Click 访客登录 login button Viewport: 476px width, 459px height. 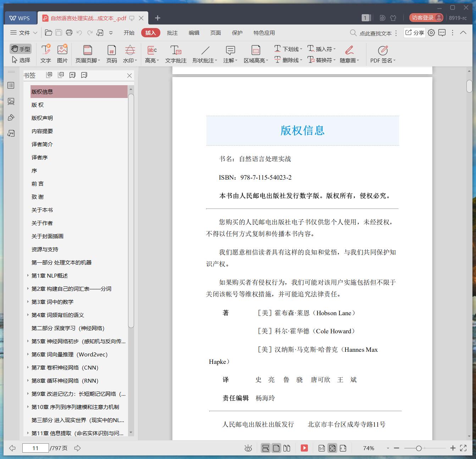(x=426, y=18)
